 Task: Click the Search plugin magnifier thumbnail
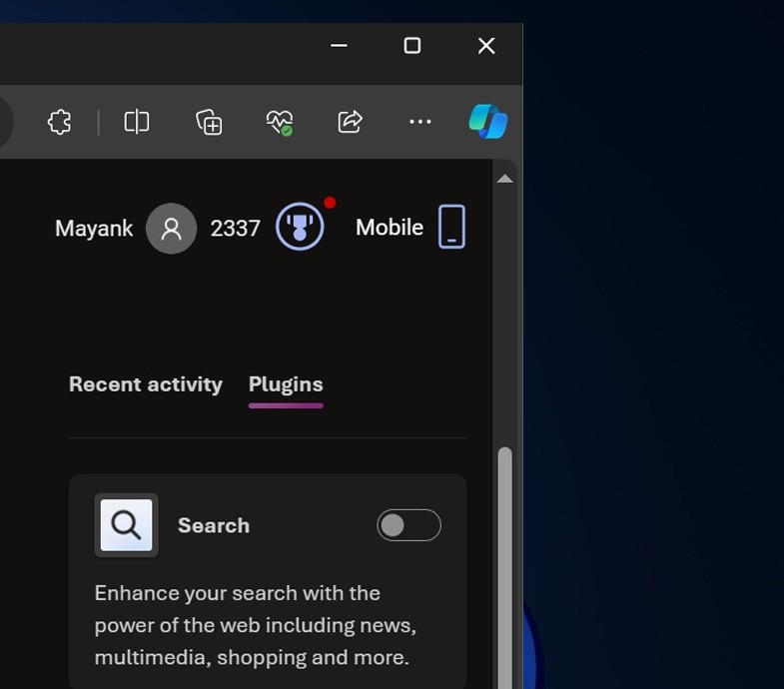click(127, 525)
